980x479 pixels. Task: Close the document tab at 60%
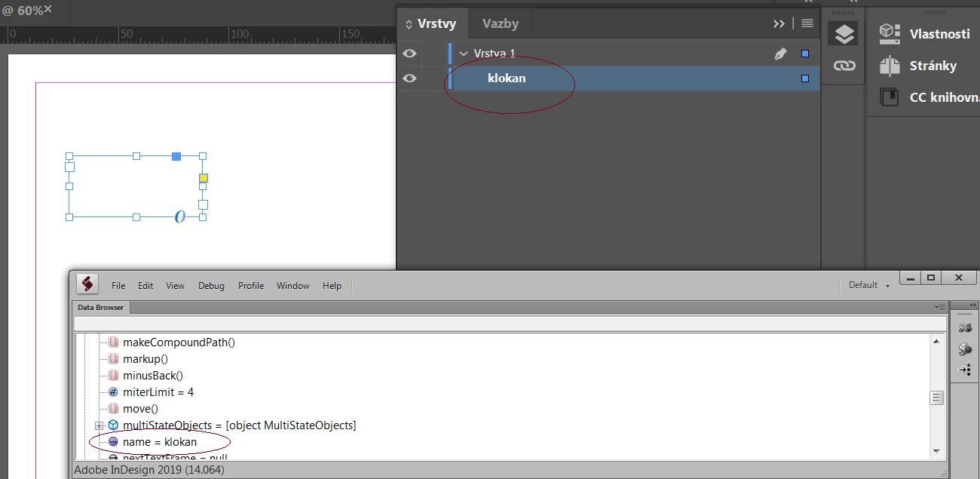coord(48,9)
